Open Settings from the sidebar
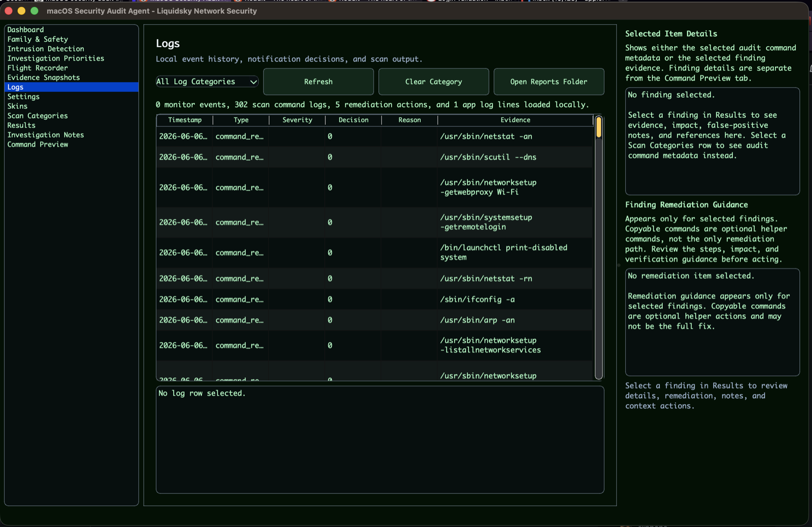This screenshot has width=812, height=527. tap(72, 96)
